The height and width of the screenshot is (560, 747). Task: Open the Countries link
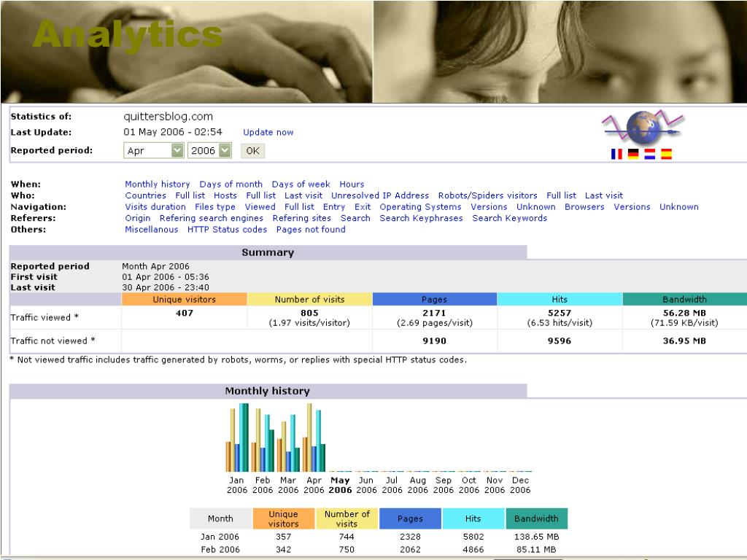145,195
